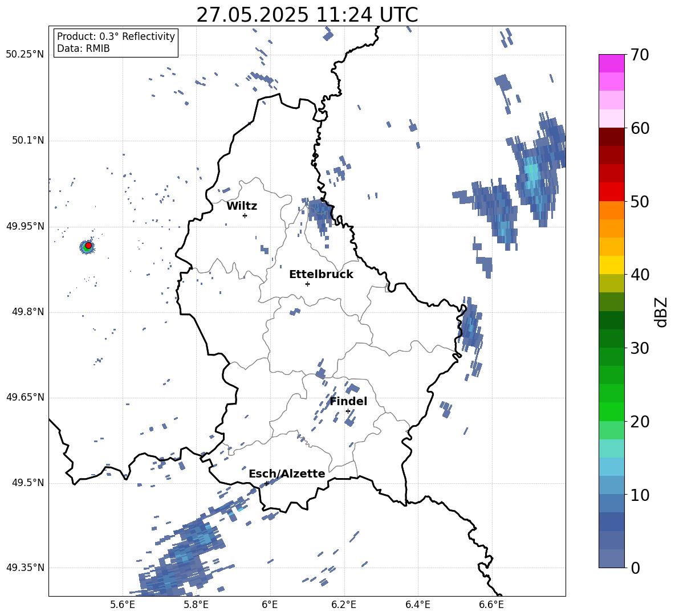Click the 6.2°E longitude label
Image resolution: width=675 pixels, height=616 pixels.
[x=344, y=605]
